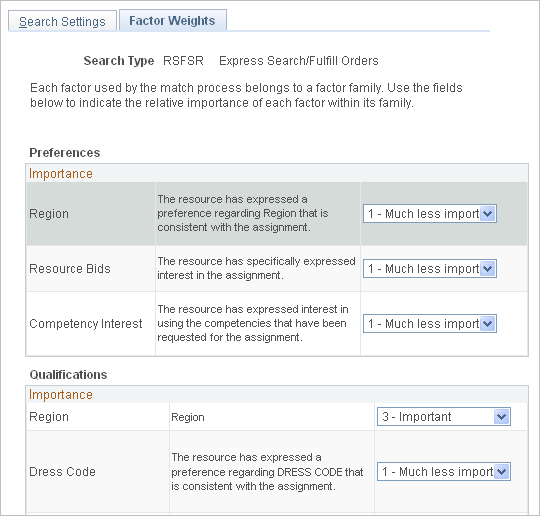The height and width of the screenshot is (516, 540).
Task: Open importance dropdown for Preferences Region
Action: 429,214
